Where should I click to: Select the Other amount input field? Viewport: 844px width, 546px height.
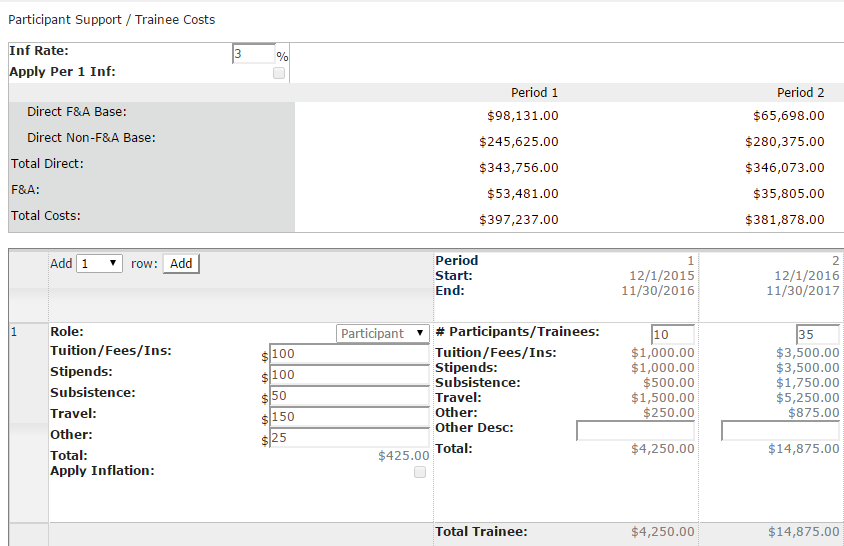point(349,438)
